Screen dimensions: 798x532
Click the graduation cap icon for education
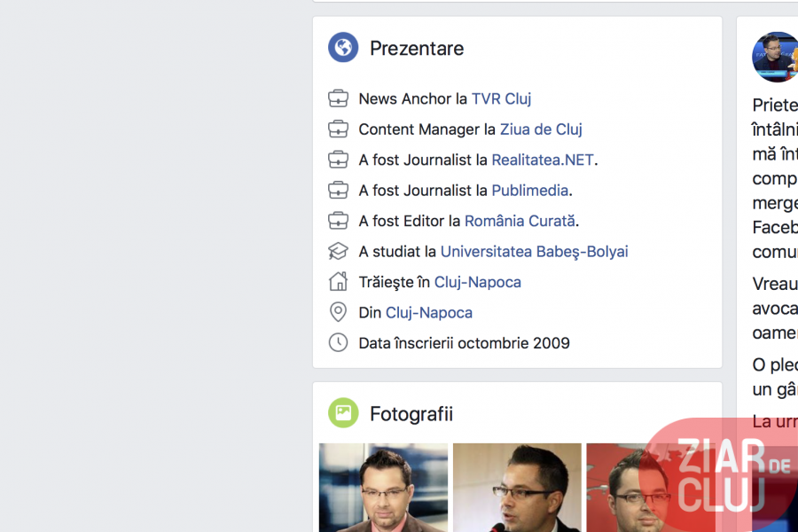click(x=338, y=251)
